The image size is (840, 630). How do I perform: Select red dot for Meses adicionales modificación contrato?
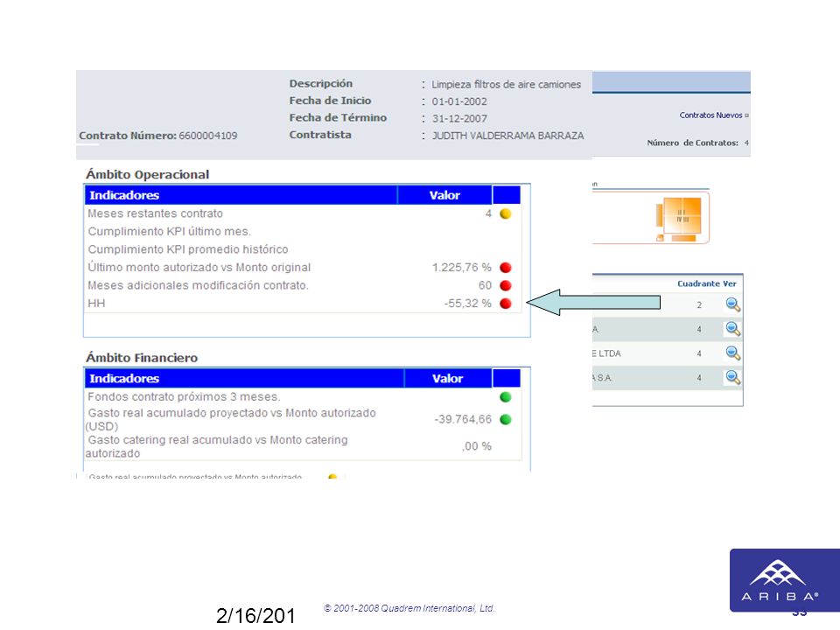coord(505,285)
